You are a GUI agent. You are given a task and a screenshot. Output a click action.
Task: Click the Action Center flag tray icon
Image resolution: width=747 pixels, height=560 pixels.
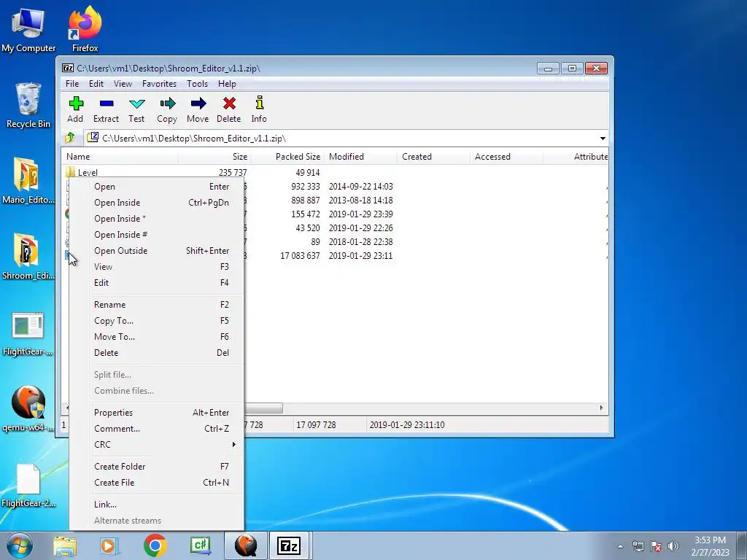tap(656, 546)
